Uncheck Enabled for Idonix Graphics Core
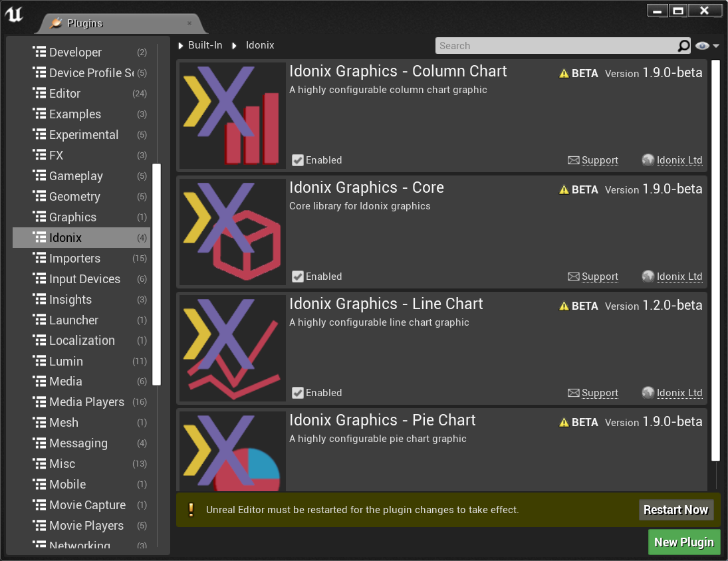This screenshot has height=561, width=728. [x=298, y=277]
